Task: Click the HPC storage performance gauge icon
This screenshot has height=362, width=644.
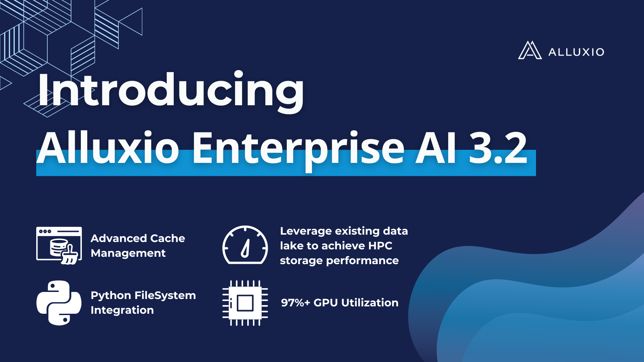Action: (245, 244)
